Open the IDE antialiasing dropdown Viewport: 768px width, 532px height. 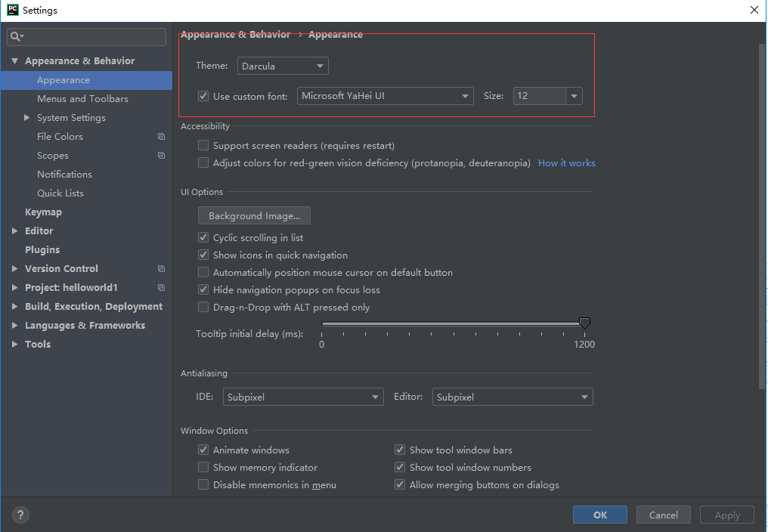pyautogui.click(x=303, y=397)
